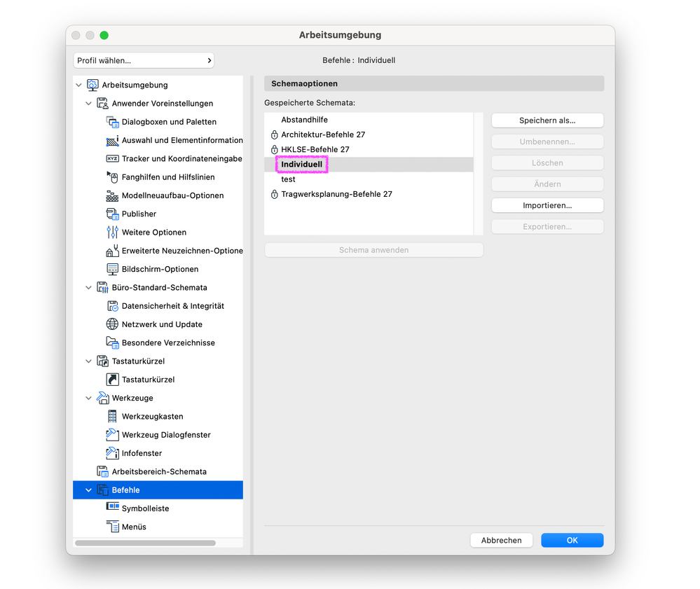Click the Importieren... button
The image size is (700, 589).
(x=547, y=205)
